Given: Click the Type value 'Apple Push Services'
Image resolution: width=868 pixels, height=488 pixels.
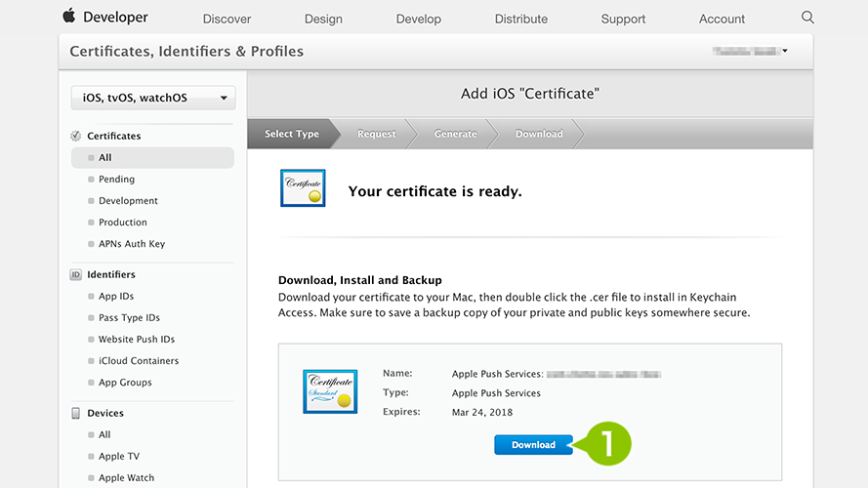Looking at the screenshot, I should point(496,393).
